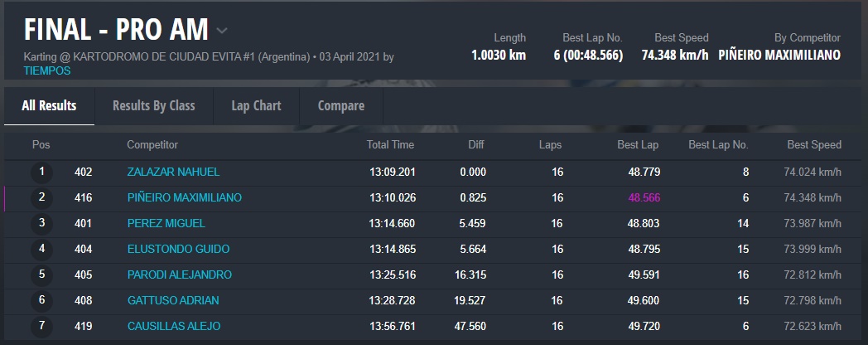The width and height of the screenshot is (868, 345).
Task: Expand the FINAL - PRO AM title dropdown
Action: [222, 32]
